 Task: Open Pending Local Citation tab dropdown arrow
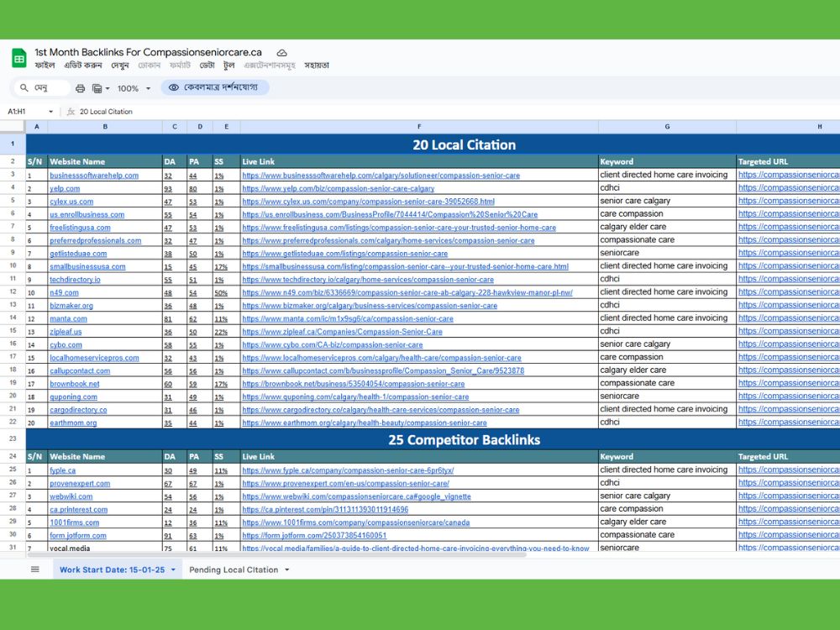pyautogui.click(x=287, y=570)
